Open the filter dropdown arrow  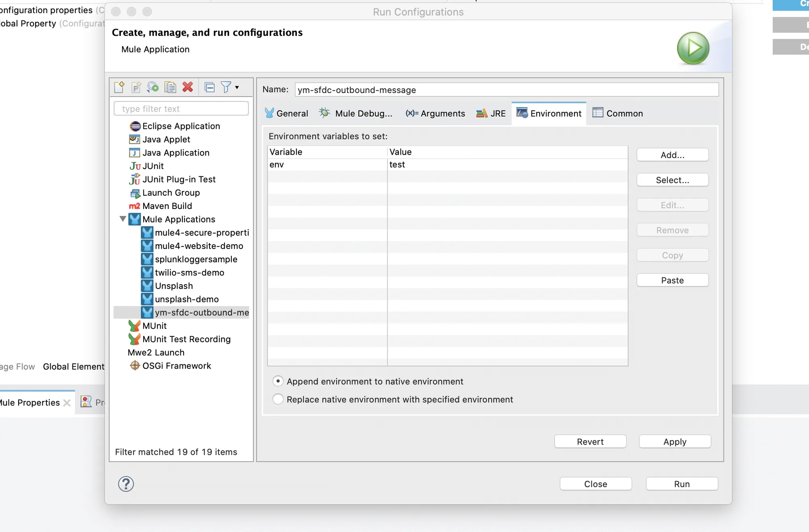tap(237, 87)
